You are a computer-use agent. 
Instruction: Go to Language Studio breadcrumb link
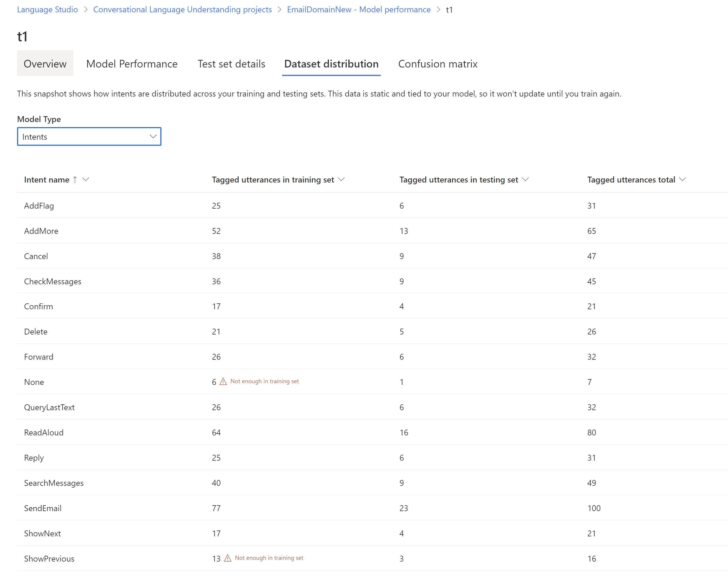[x=47, y=9]
